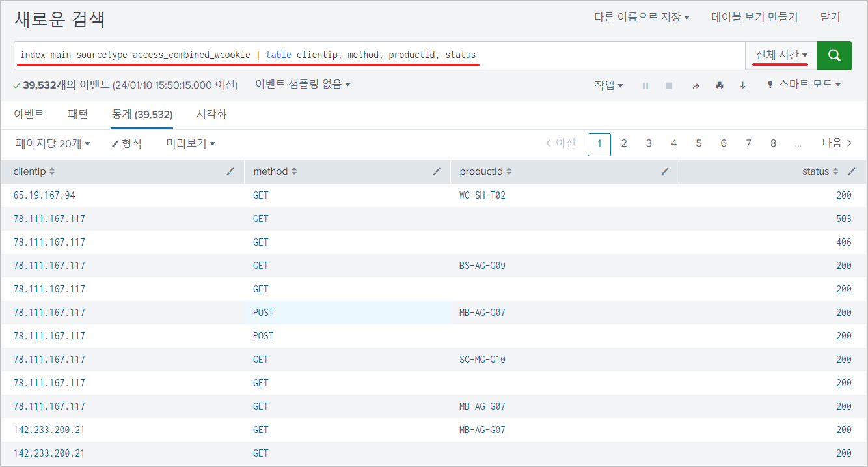This screenshot has height=467, width=868.
Task: Export results download icon
Action: (x=743, y=85)
